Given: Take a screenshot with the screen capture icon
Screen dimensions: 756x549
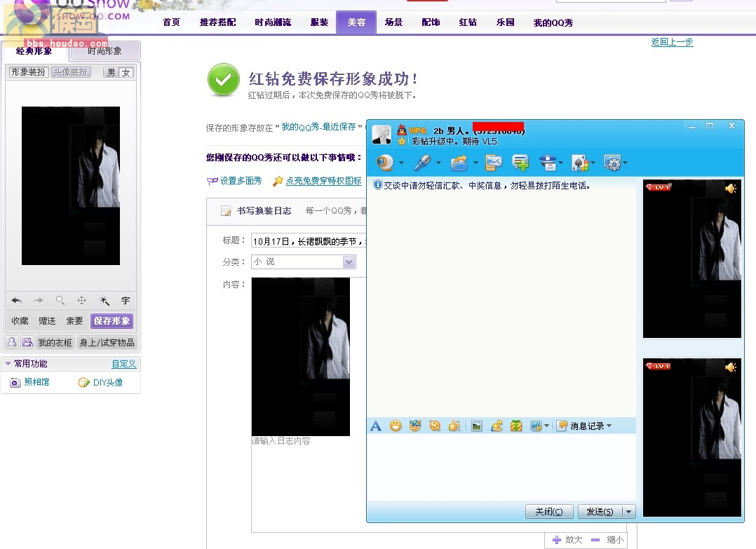Looking at the screenshot, I should click(535, 426).
